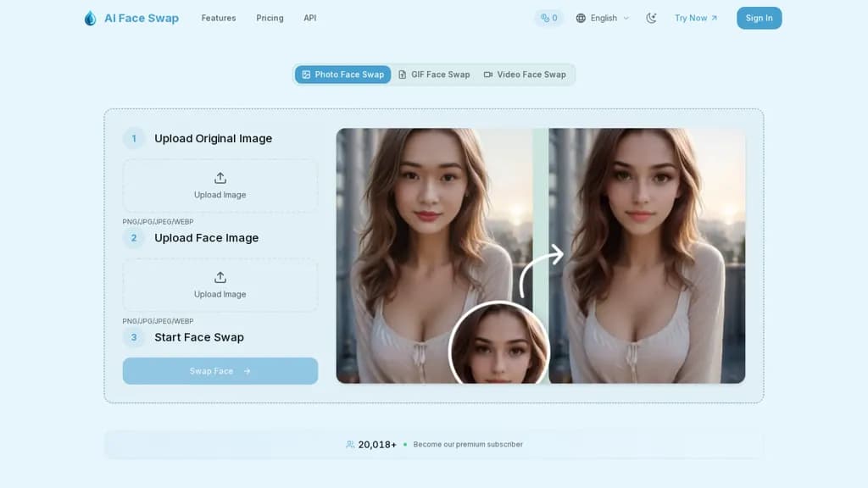Click the globe language icon
The width and height of the screenshot is (868, 488).
[x=581, y=19]
